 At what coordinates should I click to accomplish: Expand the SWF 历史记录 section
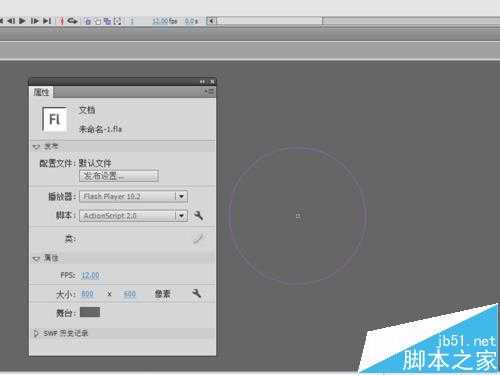pyautogui.click(x=36, y=333)
